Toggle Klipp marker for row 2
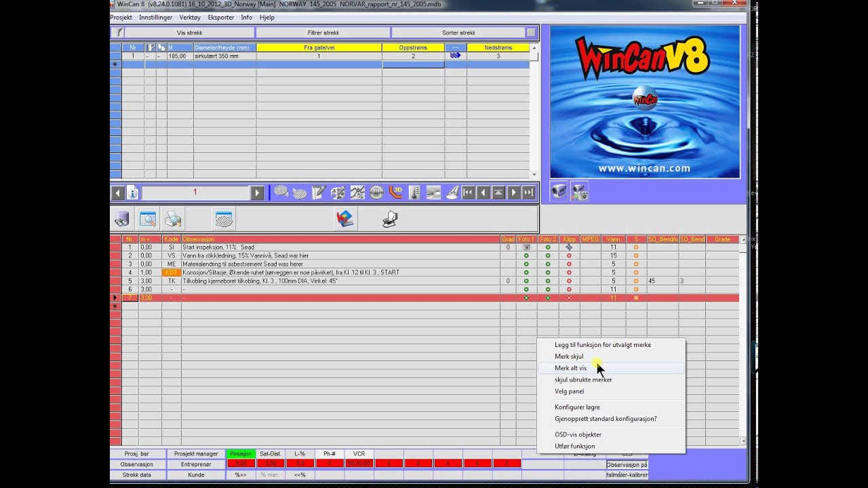 coord(569,256)
